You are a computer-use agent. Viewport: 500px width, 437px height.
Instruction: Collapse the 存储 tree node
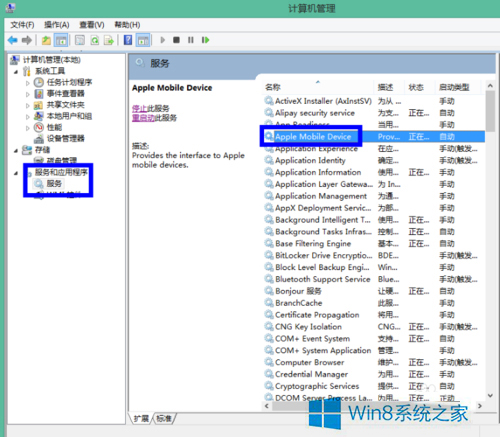click(16, 150)
